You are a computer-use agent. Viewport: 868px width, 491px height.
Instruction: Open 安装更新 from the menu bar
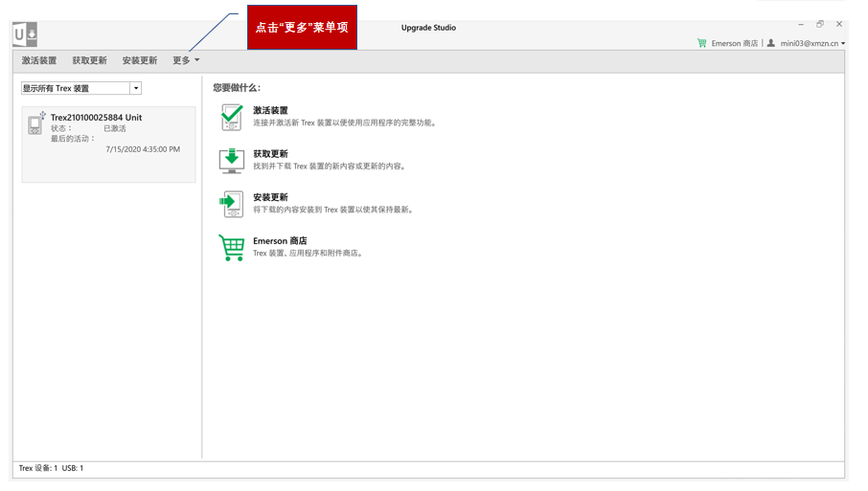pyautogui.click(x=140, y=60)
